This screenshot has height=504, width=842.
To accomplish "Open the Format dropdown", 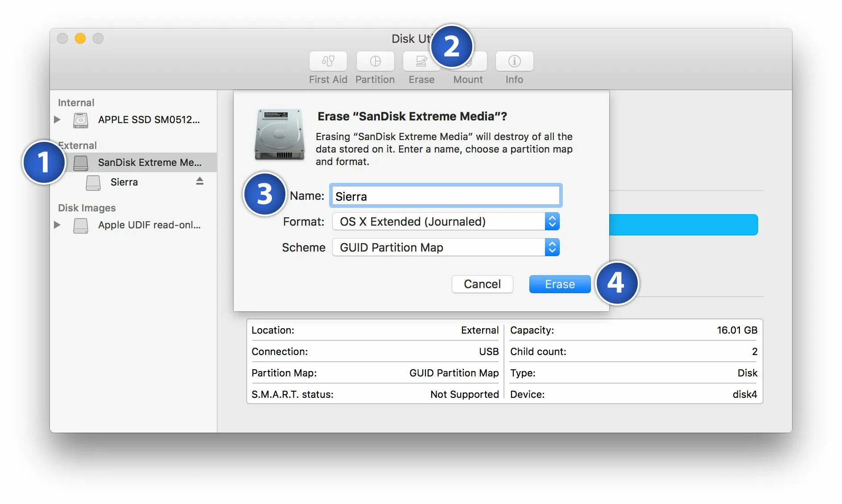I will click(446, 222).
